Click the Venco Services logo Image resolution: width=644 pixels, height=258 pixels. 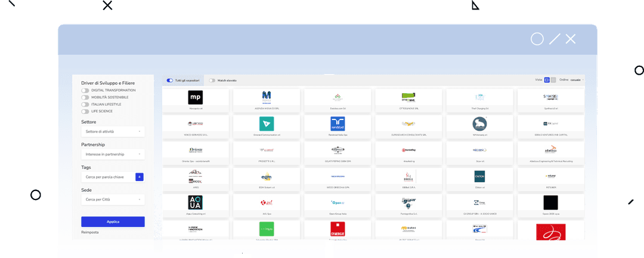point(196,124)
